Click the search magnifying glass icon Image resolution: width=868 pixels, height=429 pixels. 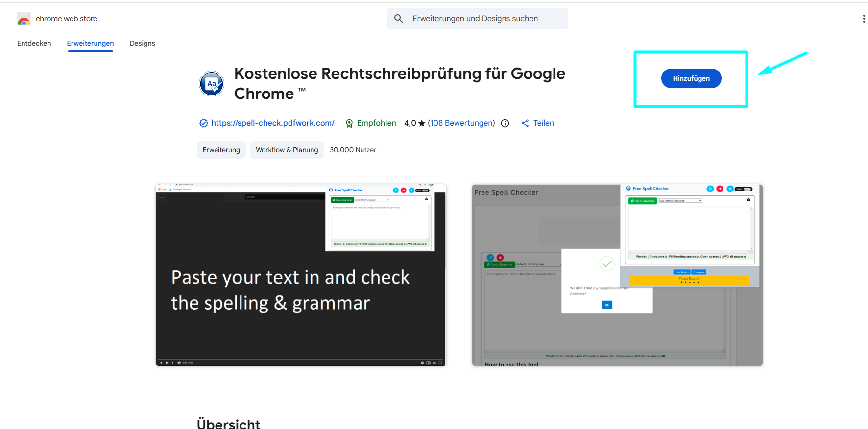tap(399, 19)
